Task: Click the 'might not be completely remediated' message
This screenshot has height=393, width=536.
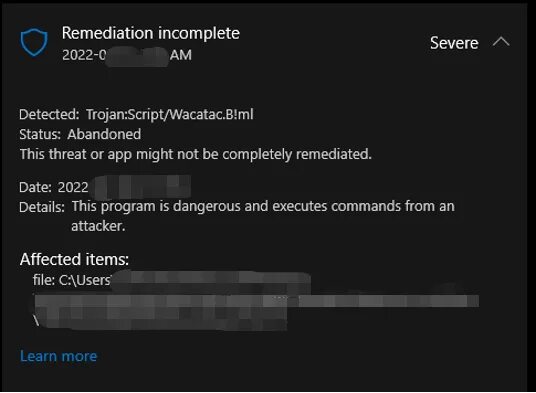Action: (196, 154)
